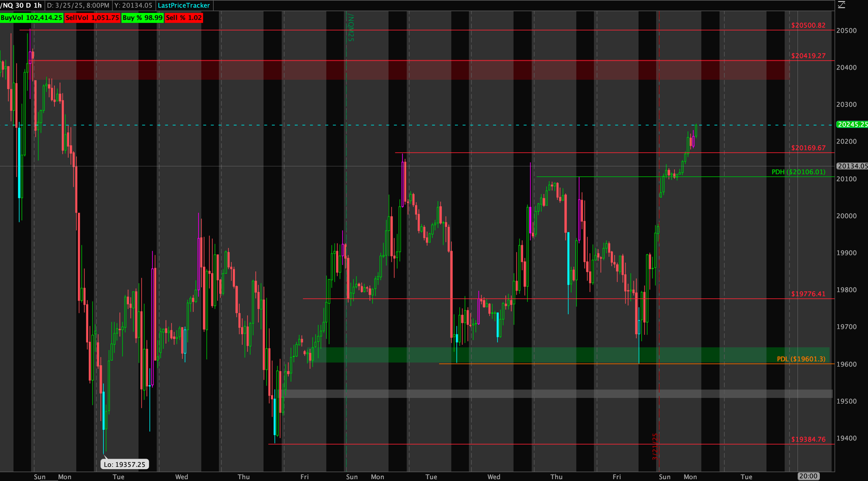The height and width of the screenshot is (481, 868).
Task: Click the SellVol 1,051.75 label
Action: 92,18
